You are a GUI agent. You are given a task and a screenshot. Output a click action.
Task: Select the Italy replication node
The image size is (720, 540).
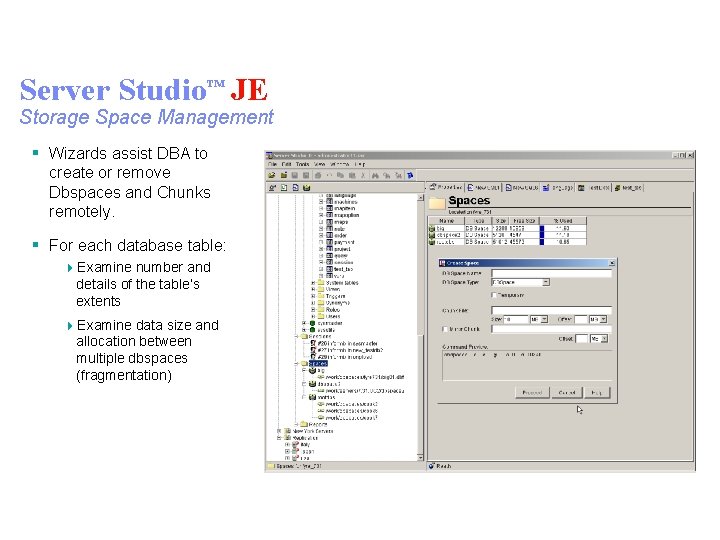coord(305,444)
